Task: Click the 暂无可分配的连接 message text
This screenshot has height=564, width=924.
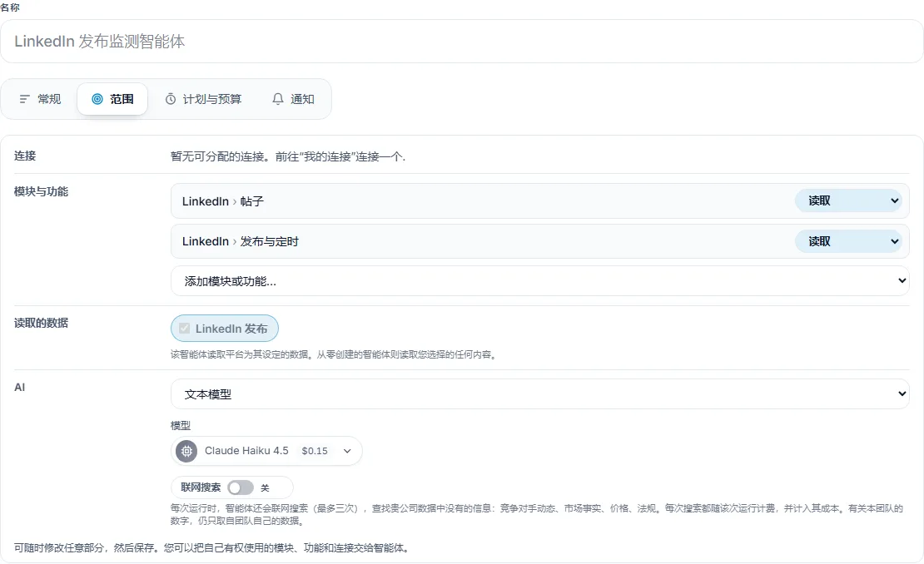Action: point(287,156)
